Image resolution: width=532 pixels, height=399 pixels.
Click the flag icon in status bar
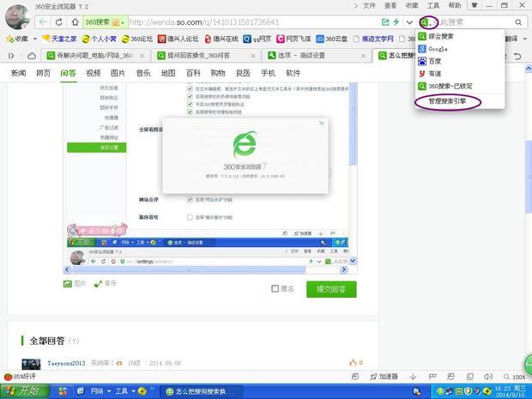(x=432, y=377)
